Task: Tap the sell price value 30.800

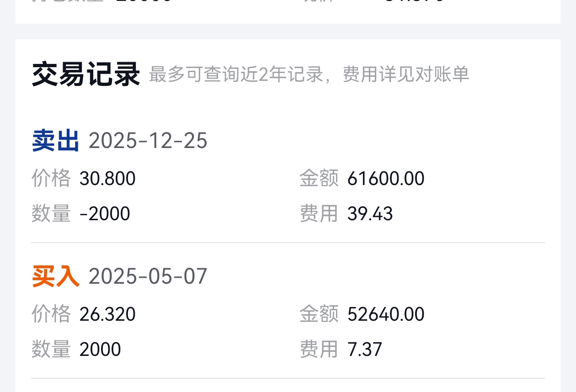Action: 107,179
